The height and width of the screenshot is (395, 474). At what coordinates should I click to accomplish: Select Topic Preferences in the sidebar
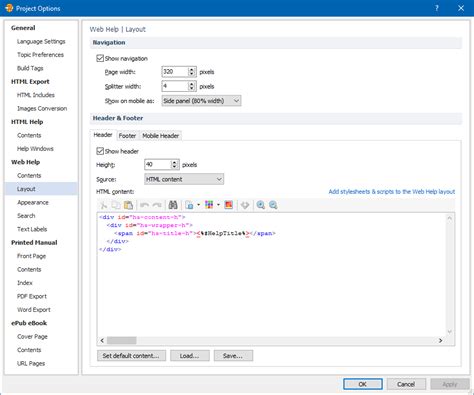(40, 55)
